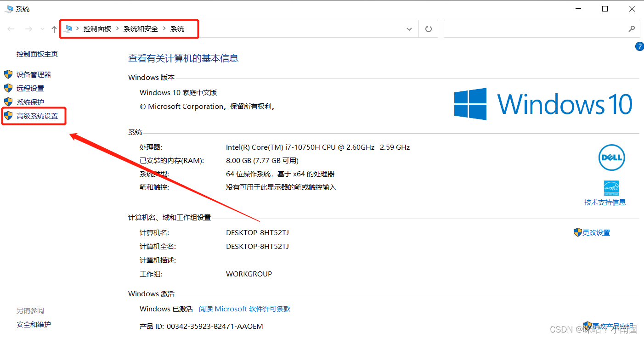Click the Back navigation arrow
This screenshot has width=644, height=338.
point(11,29)
